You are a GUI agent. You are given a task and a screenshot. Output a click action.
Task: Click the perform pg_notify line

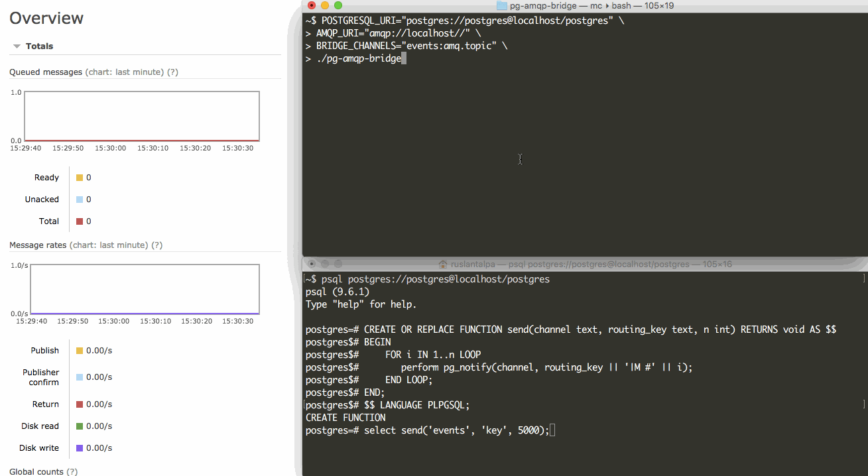tap(499, 367)
